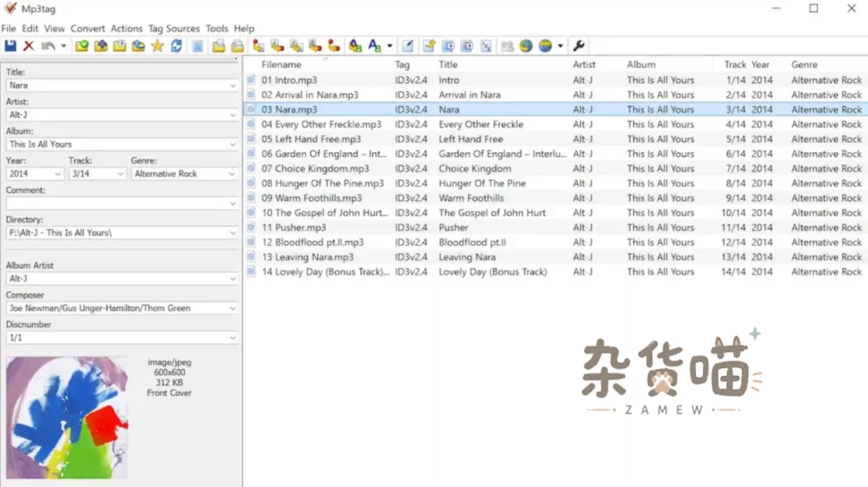Open the Convert menu

87,28
